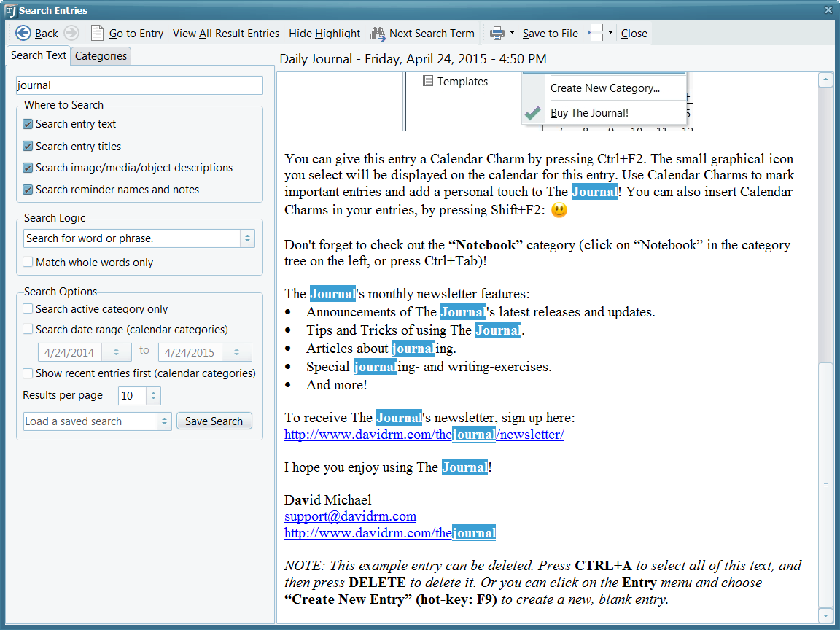Screen dimensions: 840x630
Task: Click the search text input field
Action: click(x=139, y=85)
